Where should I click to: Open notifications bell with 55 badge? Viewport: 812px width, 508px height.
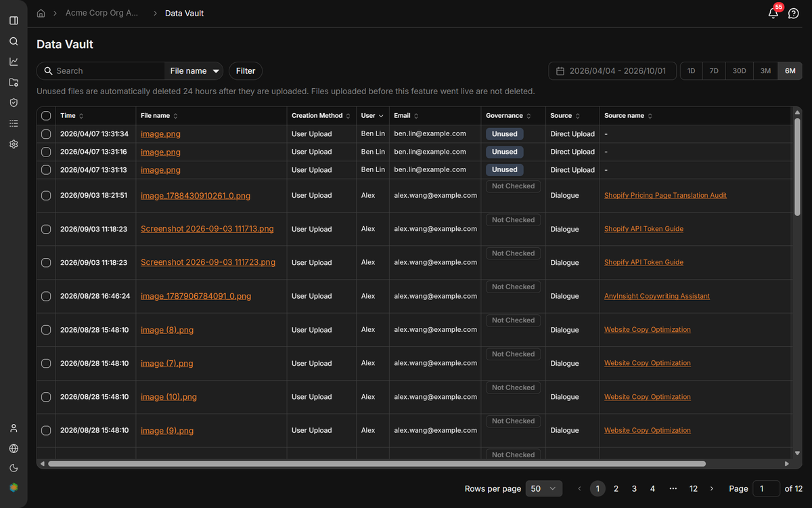tap(773, 13)
